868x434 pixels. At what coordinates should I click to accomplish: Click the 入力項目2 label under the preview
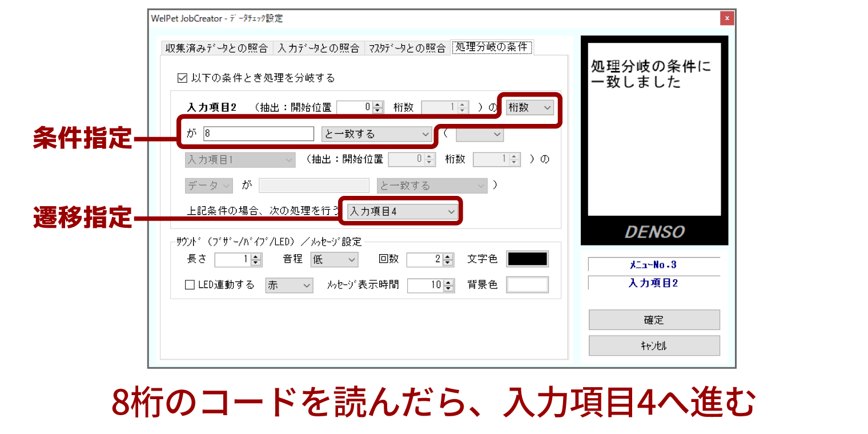654,283
